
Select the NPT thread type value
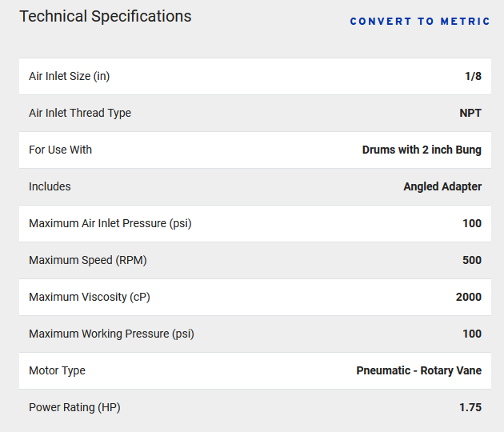tap(470, 113)
